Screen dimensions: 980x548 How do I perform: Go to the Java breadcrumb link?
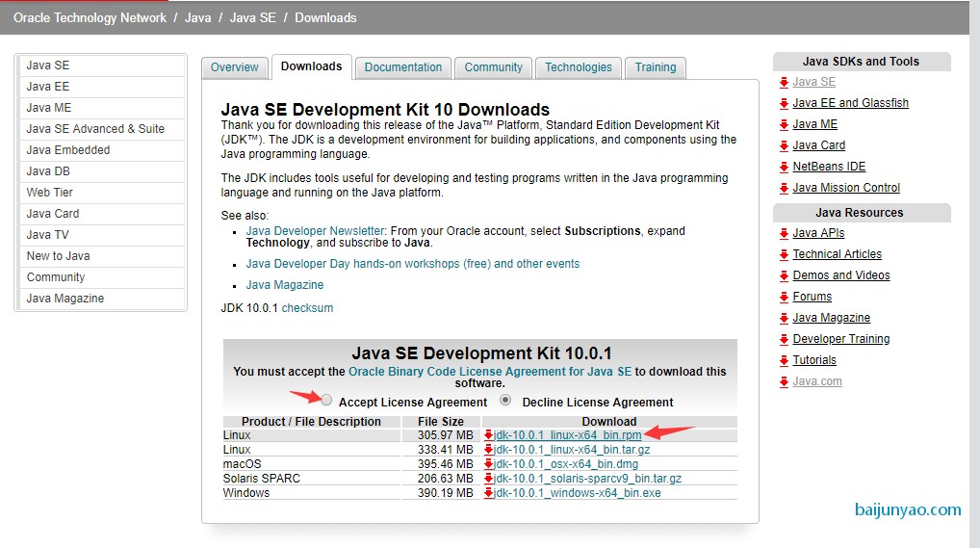197,18
